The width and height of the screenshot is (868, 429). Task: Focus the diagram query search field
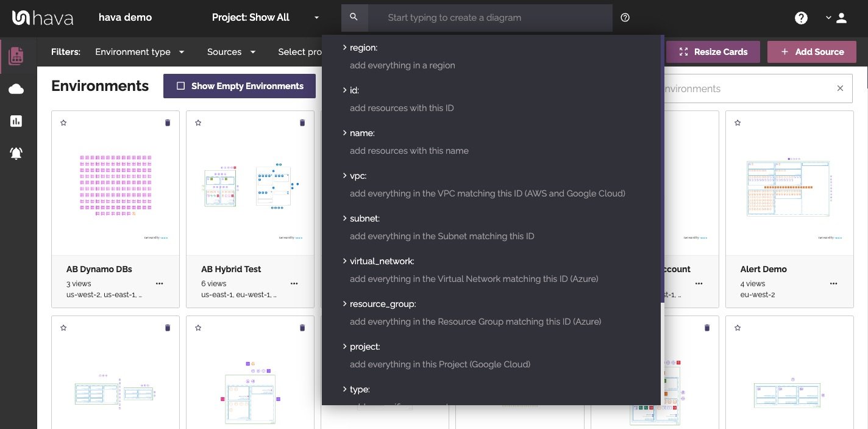490,18
